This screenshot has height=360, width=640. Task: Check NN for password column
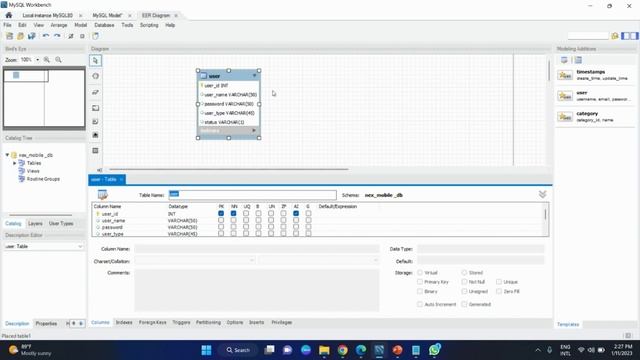[233, 227]
